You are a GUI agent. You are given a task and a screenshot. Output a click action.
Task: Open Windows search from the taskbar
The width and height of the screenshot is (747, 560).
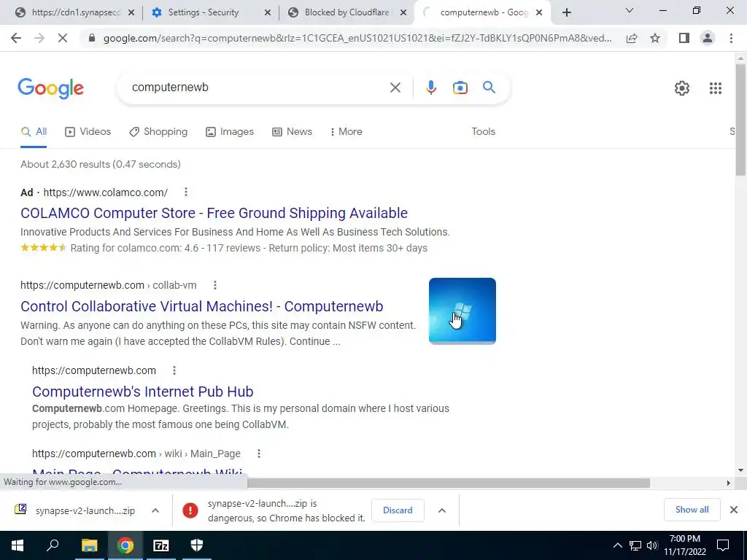coord(53,545)
